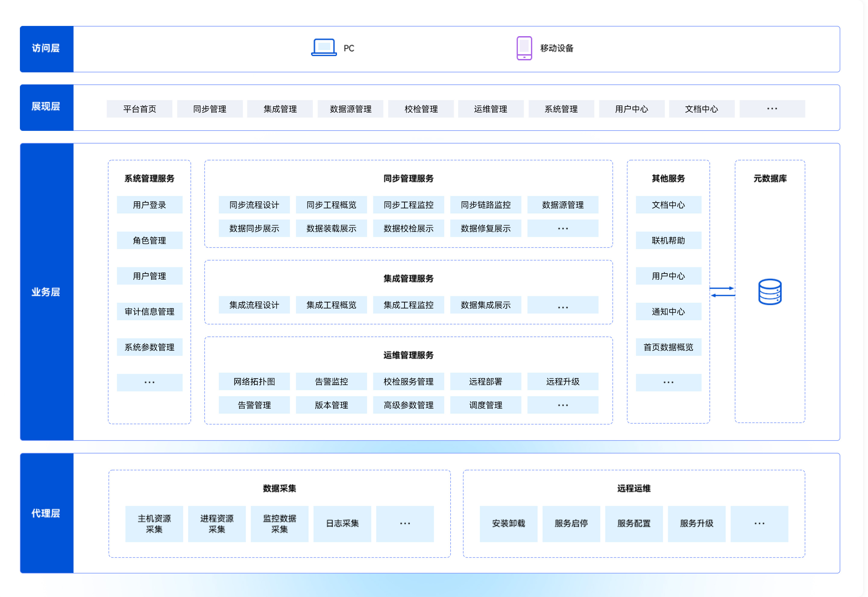Open 数据修复展示 in sync management
The height and width of the screenshot is (597, 868).
coord(485,228)
